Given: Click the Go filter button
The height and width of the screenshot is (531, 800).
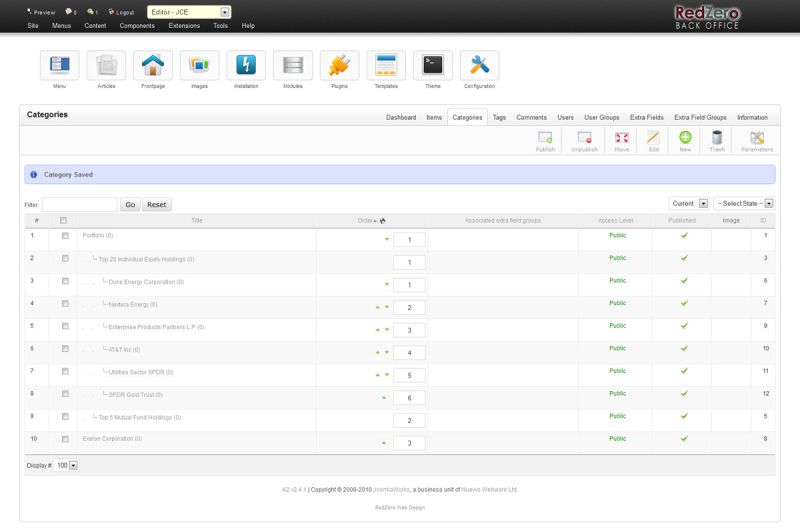Looking at the screenshot, I should click(130, 205).
